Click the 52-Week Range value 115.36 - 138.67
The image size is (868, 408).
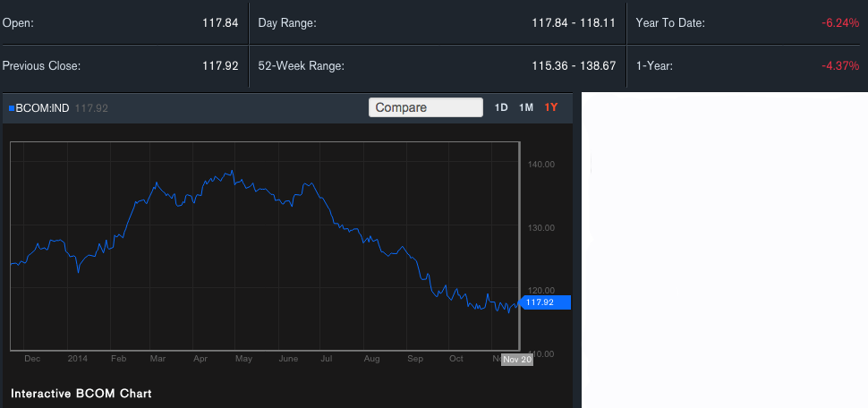(x=574, y=66)
